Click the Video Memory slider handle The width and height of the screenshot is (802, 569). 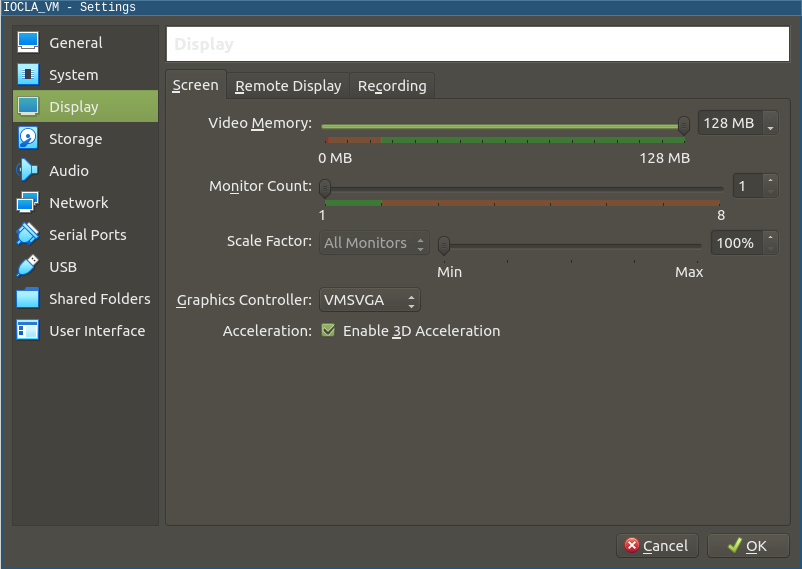[684, 124]
